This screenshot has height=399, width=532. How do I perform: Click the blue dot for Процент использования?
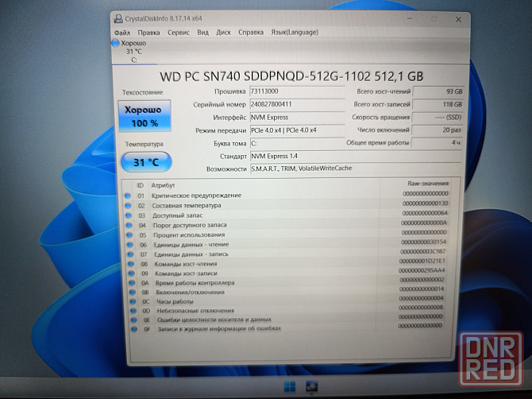[129, 235]
